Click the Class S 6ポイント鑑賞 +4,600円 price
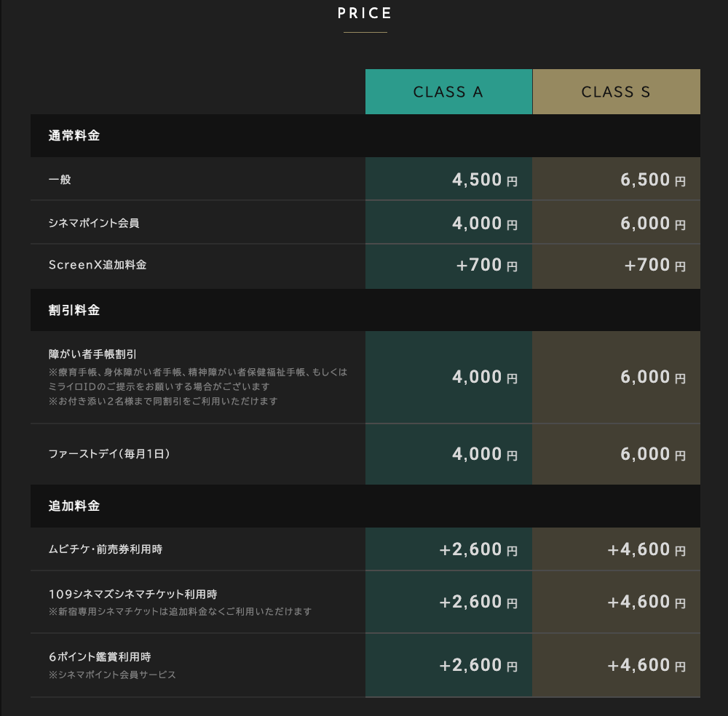This screenshot has width=728, height=716. coord(646,666)
